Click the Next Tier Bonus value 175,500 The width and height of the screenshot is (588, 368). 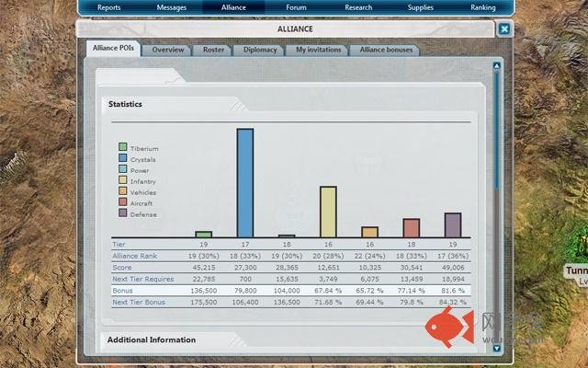pos(204,303)
